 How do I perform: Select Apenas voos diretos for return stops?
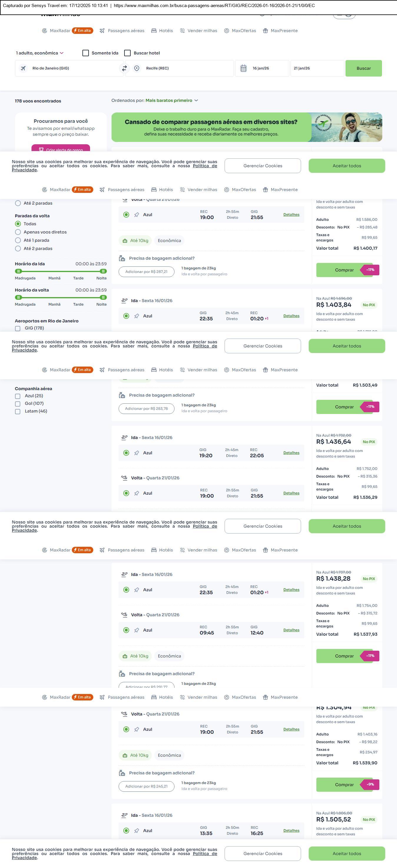coord(18,232)
